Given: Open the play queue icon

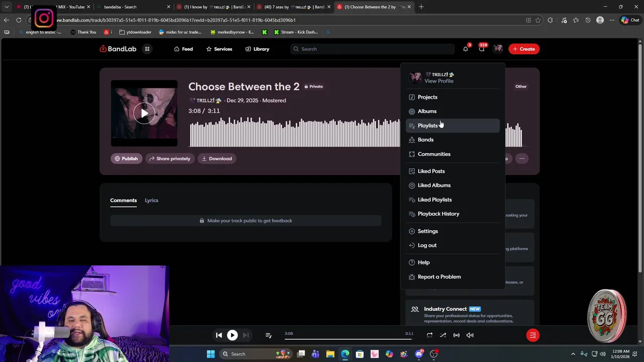Looking at the screenshot, I should pyautogui.click(x=268, y=335).
